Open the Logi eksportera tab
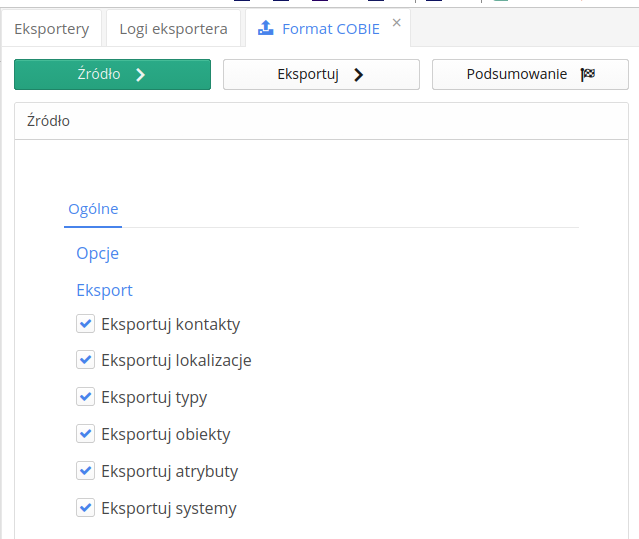This screenshot has width=639, height=539. point(173,29)
